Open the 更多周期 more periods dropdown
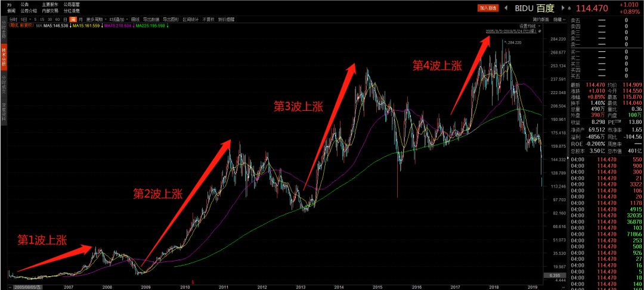This screenshot has height=290, width=644. coord(96,19)
